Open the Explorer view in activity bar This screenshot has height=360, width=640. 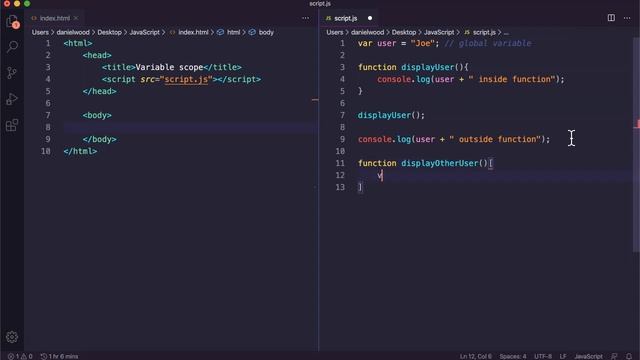pyautogui.click(x=12, y=22)
